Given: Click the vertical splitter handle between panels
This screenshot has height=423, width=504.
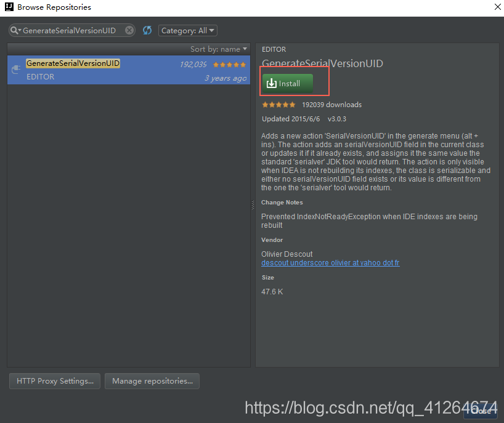Looking at the screenshot, I should (x=253, y=206).
